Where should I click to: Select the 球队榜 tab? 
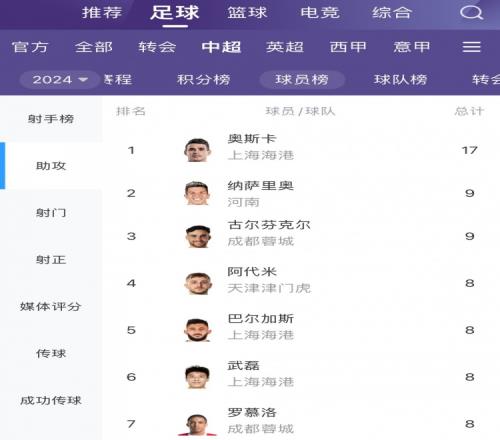[x=400, y=80]
